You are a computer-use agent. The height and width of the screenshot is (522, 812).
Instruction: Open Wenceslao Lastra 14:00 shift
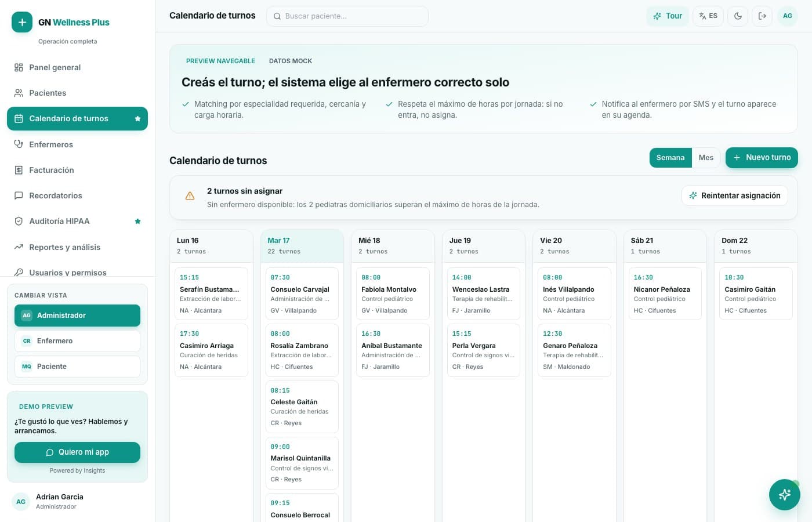(484, 294)
